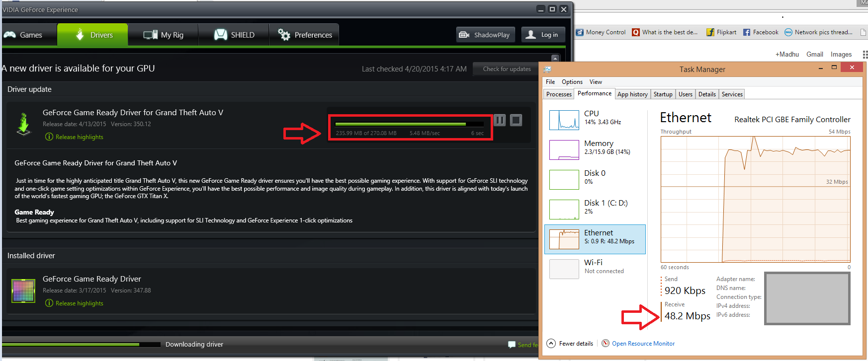Open the App history tab
868x361 pixels.
point(632,94)
